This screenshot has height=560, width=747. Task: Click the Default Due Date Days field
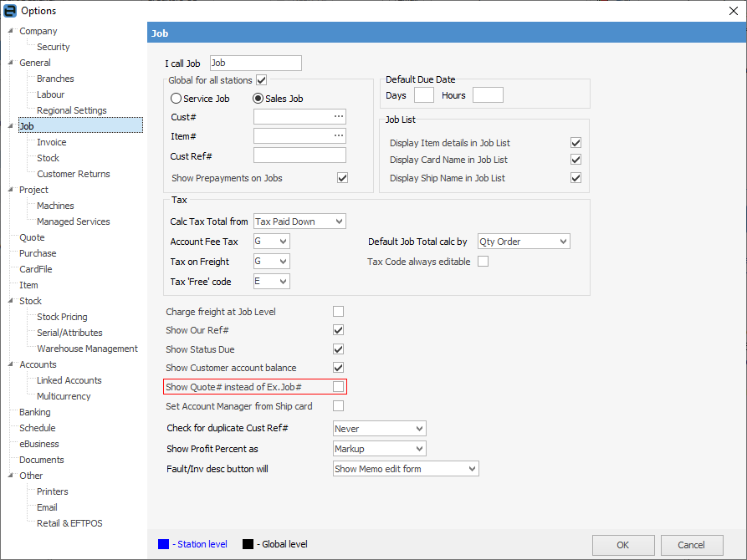[x=424, y=95]
